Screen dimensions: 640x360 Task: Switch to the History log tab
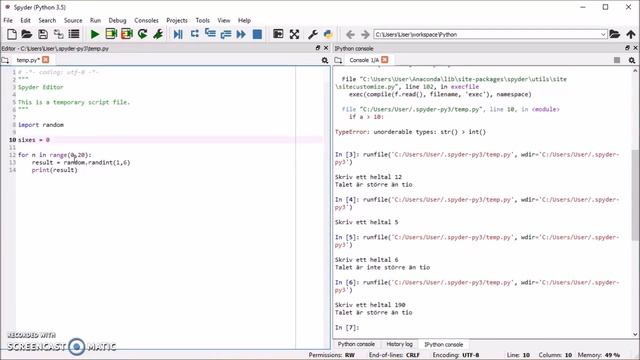click(x=399, y=344)
